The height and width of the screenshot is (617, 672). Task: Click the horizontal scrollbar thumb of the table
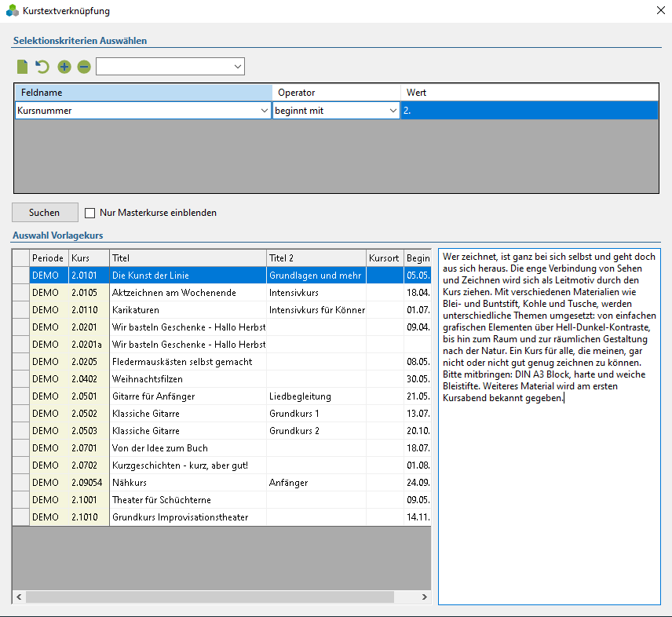(x=210, y=597)
